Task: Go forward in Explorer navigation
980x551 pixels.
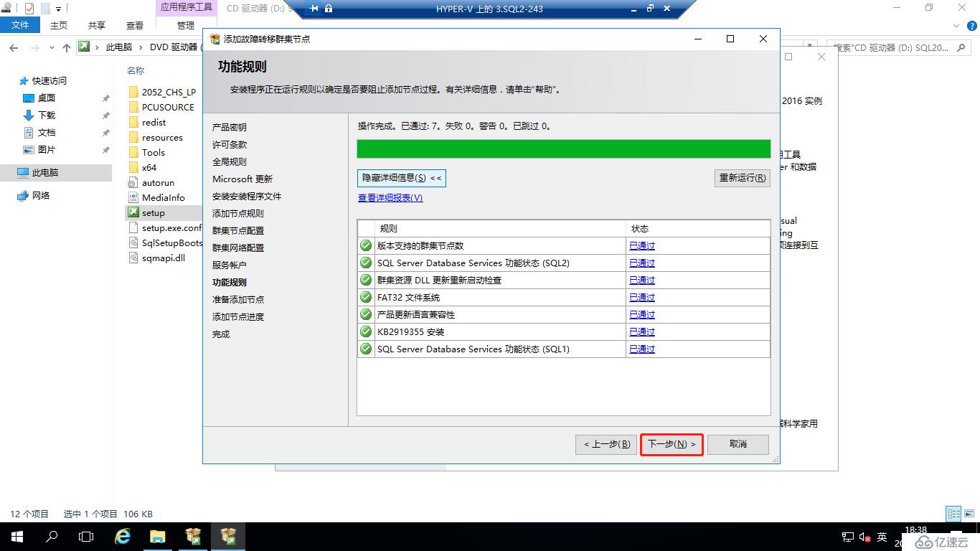Action: (x=36, y=48)
